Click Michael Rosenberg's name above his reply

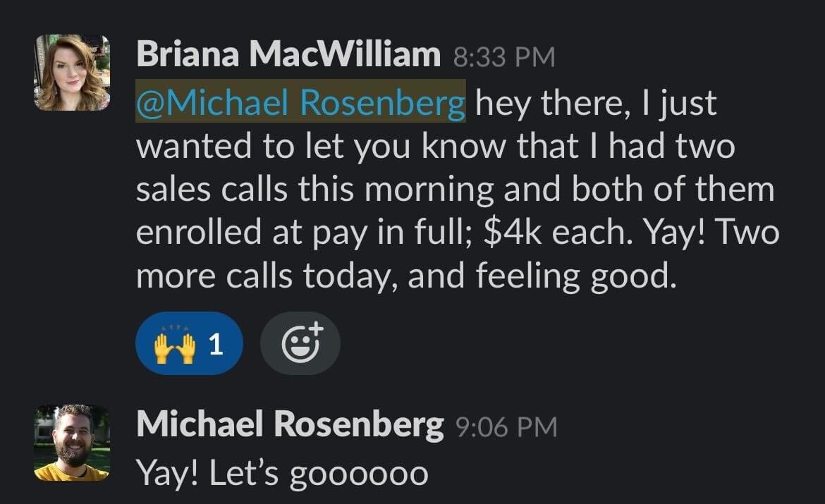(290, 424)
